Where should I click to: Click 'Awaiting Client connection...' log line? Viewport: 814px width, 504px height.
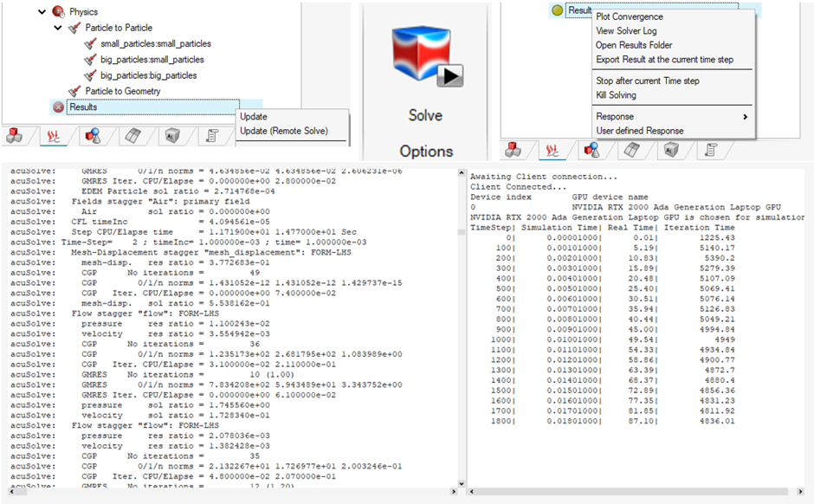(x=544, y=177)
